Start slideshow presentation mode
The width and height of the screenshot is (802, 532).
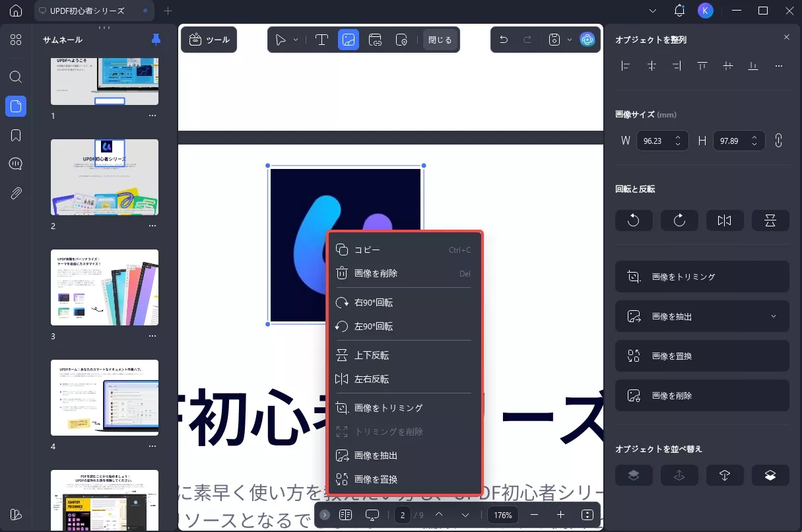click(372, 515)
